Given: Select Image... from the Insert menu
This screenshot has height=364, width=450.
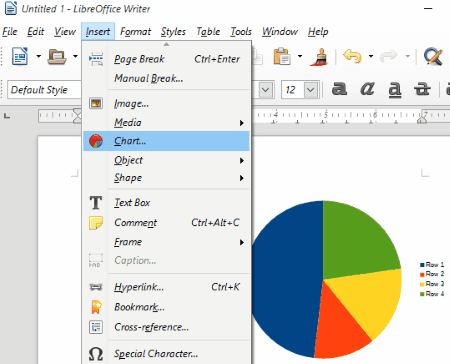Looking at the screenshot, I should pyautogui.click(x=166, y=104).
